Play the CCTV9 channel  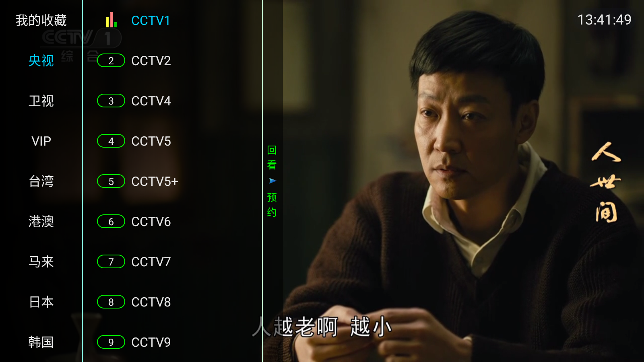point(151,342)
